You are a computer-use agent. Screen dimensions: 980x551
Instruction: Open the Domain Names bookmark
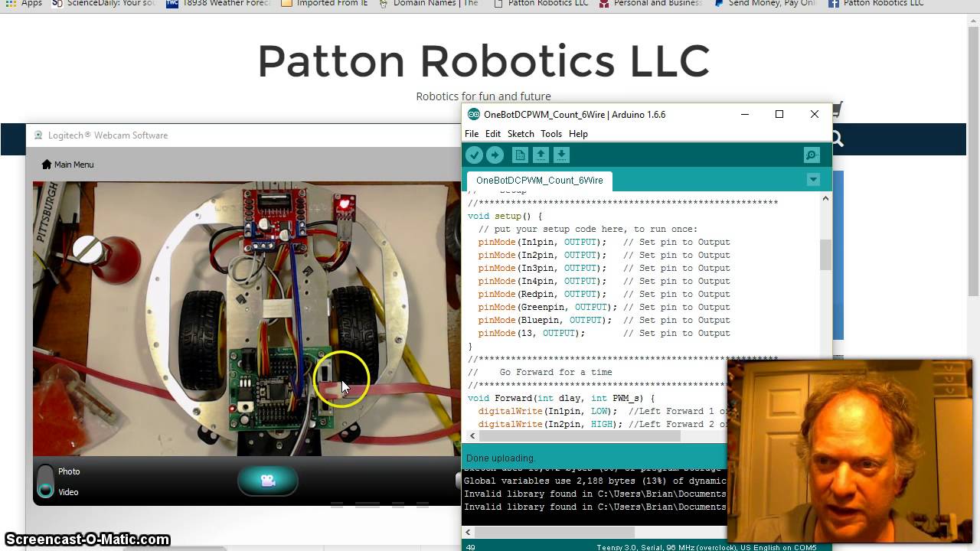click(x=429, y=3)
